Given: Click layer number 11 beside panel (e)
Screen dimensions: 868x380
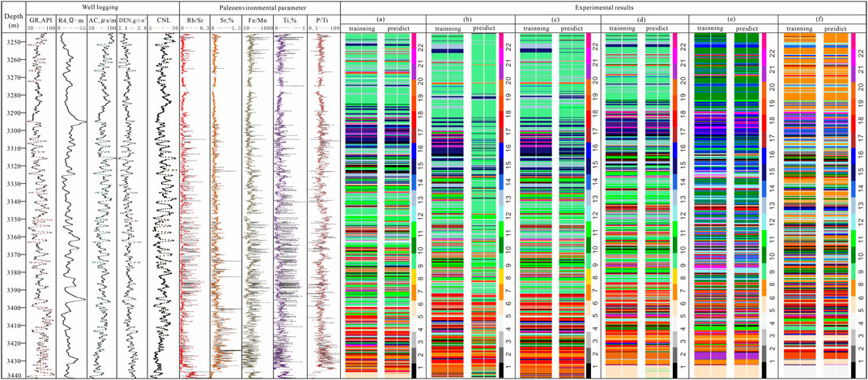Looking at the screenshot, I should click(x=772, y=238).
